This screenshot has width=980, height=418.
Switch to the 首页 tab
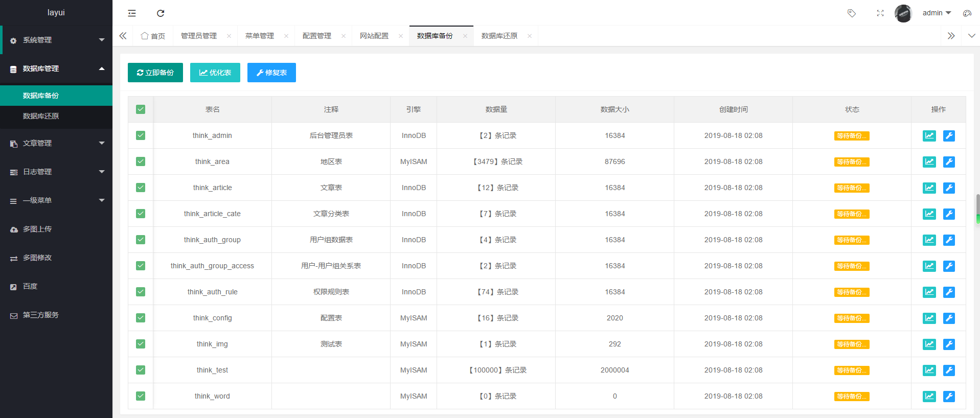click(x=153, y=36)
